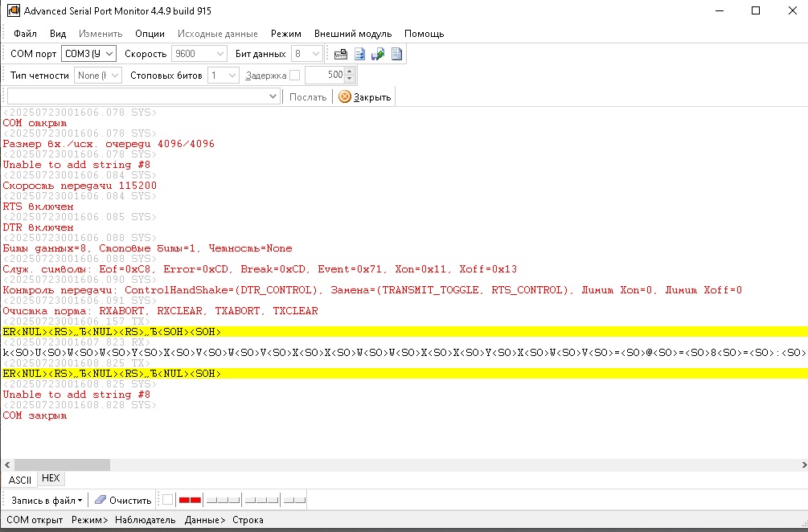Open the Файл menu
Screen dimensions: 808x532
coord(25,34)
